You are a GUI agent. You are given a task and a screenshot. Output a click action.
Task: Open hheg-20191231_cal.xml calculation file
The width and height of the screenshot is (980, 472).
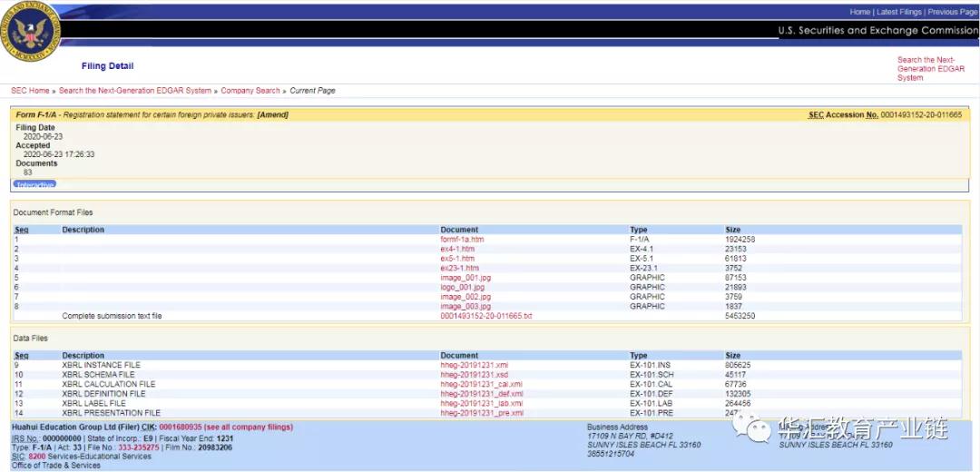(x=481, y=384)
